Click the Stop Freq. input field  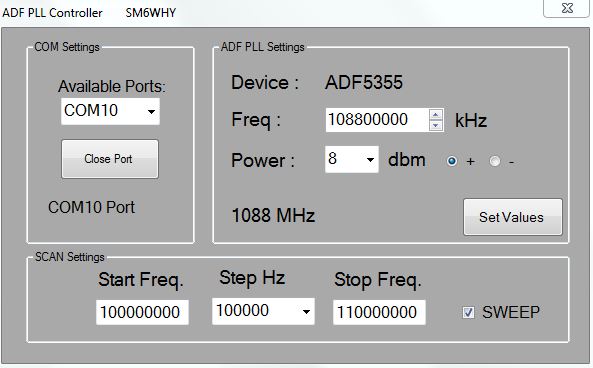tap(379, 312)
